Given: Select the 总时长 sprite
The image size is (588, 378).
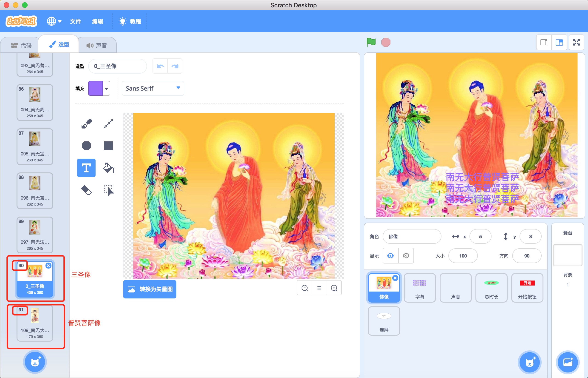Looking at the screenshot, I should [x=491, y=288].
